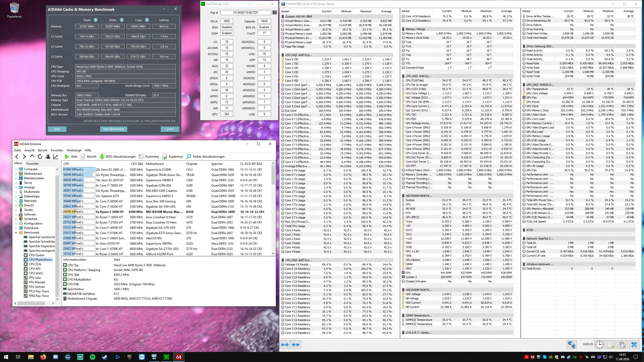Select FP64 Ray-Trace benchmark in tree
Image resolution: width=644 pixels, height=362 pixels.
(x=39, y=296)
